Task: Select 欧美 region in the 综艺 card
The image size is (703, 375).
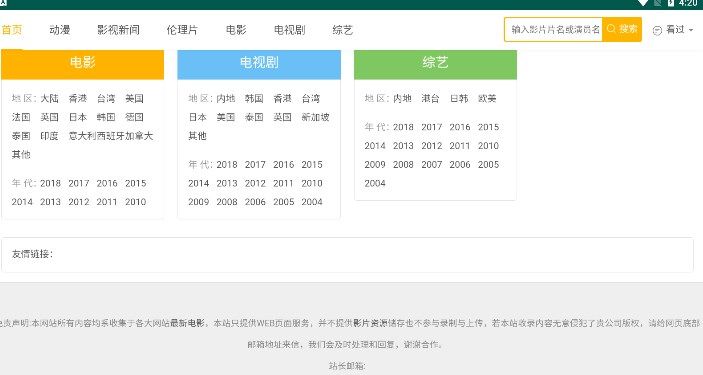Action: pos(487,98)
